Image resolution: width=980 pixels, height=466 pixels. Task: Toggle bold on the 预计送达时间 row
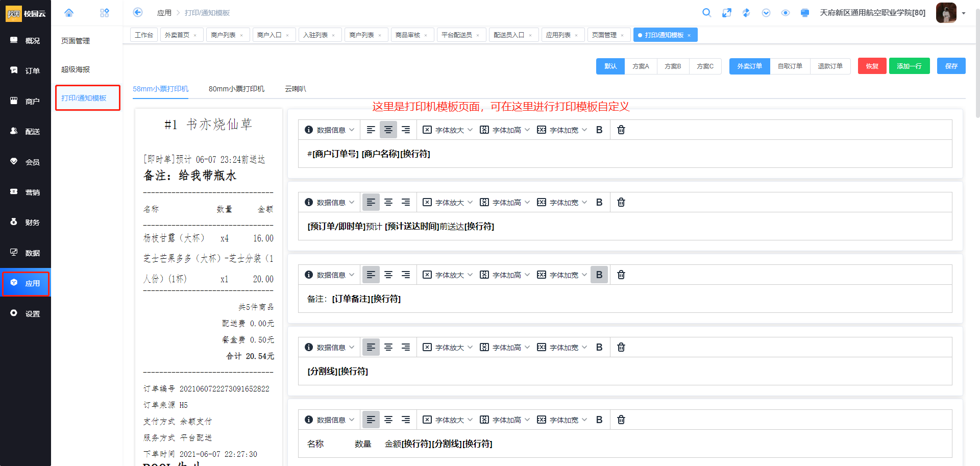(x=599, y=202)
